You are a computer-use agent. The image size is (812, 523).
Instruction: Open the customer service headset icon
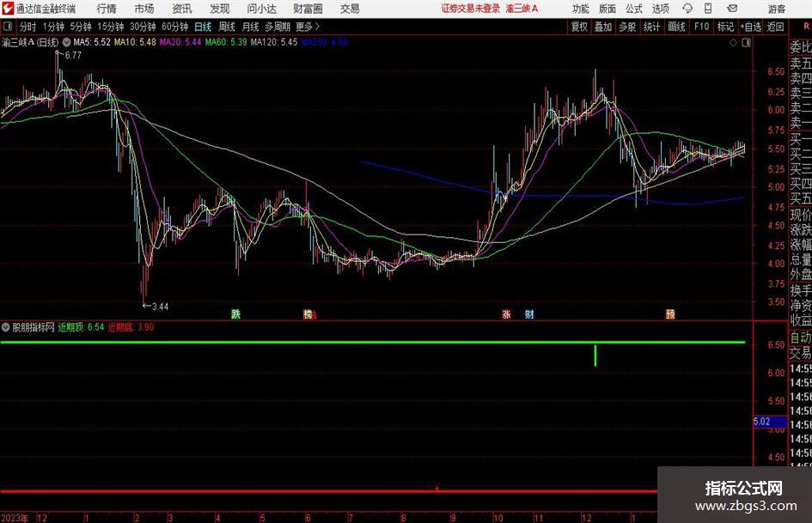tap(687, 9)
